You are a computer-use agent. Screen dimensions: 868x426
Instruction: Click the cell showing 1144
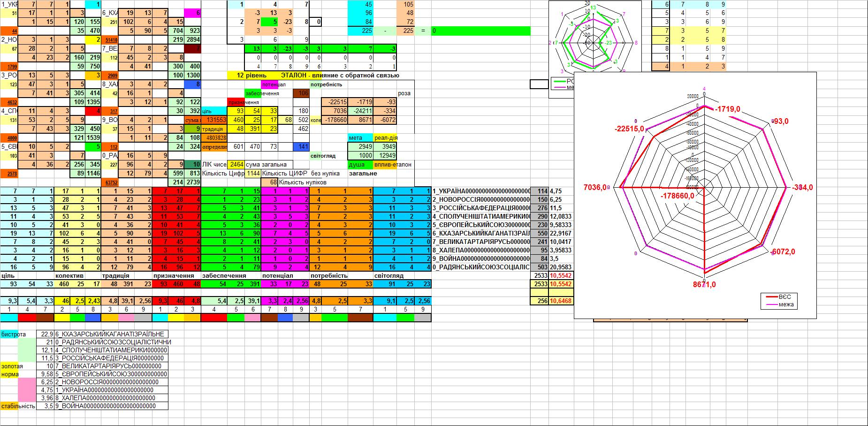click(253, 174)
